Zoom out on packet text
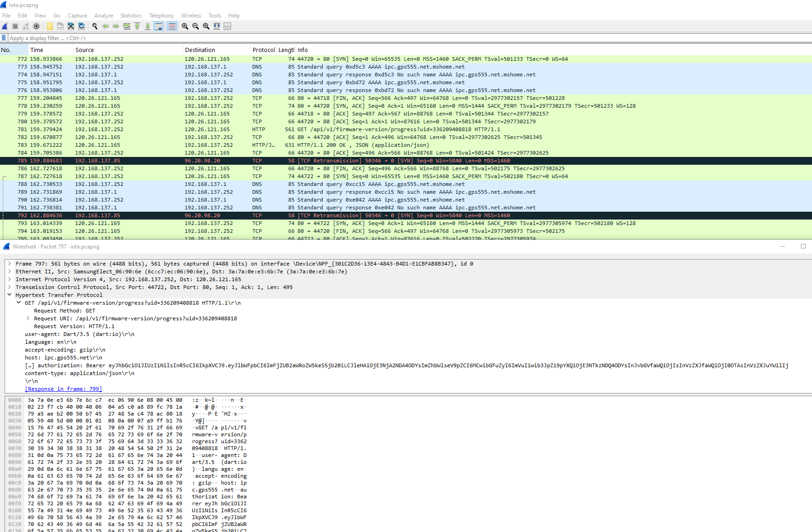 click(196, 26)
